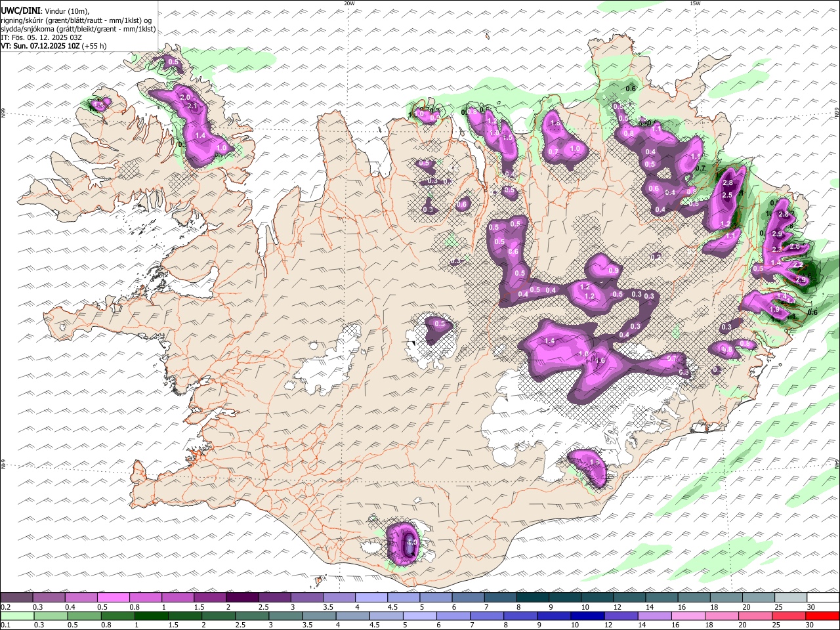Viewport: 840px width, 630px height.
Task: Click the '(+55 h)' forecast offset text
Action: [x=94, y=46]
